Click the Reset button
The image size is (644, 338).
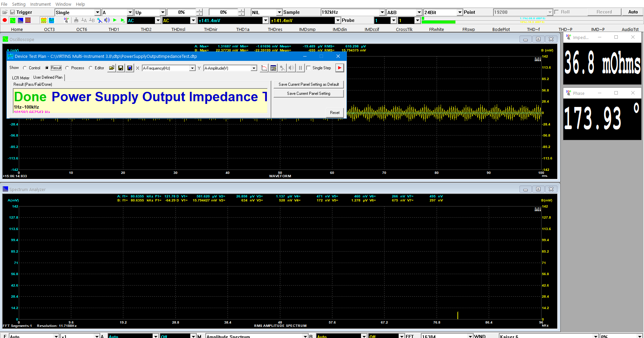[335, 113]
